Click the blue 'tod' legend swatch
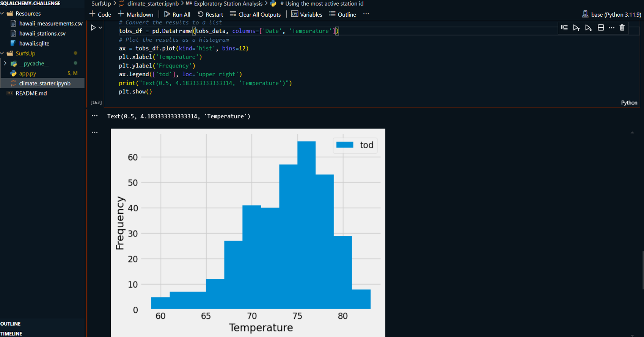 click(345, 145)
